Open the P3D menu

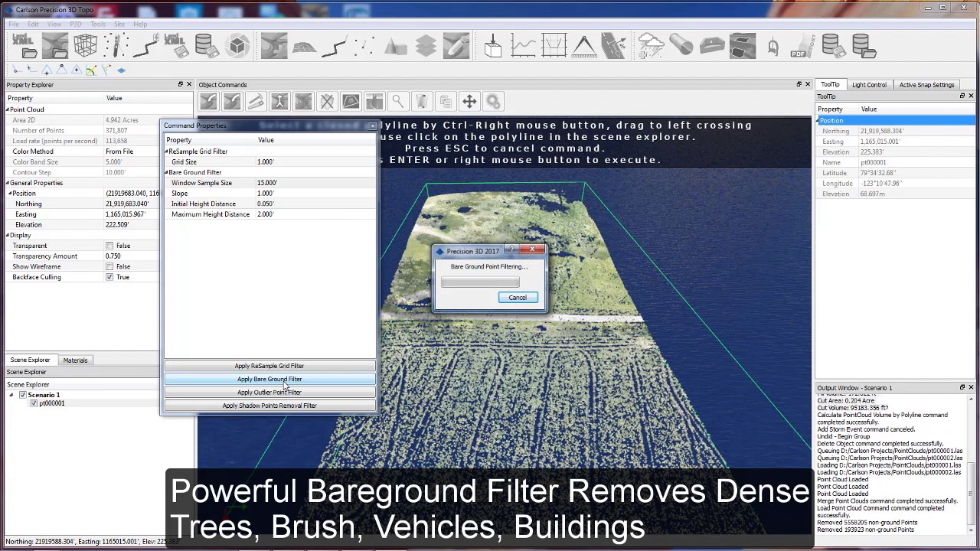point(76,24)
